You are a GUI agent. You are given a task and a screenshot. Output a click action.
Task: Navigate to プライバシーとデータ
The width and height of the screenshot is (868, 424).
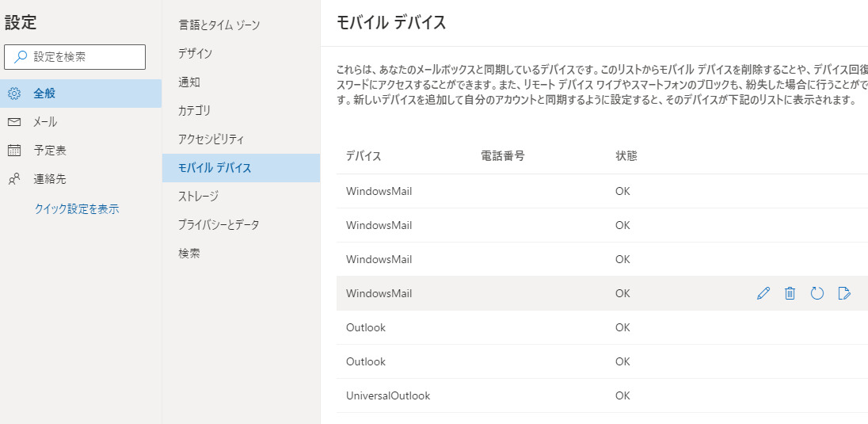[x=219, y=225]
